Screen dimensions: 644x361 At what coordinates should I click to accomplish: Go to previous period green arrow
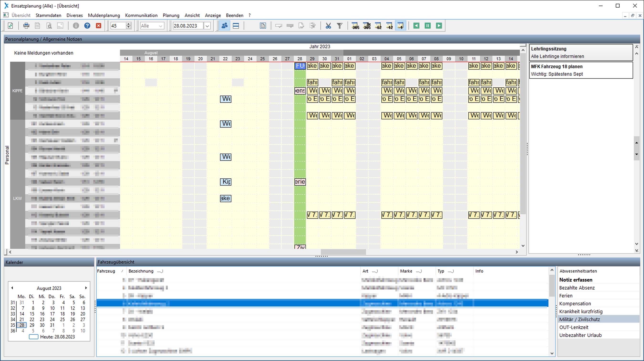pyautogui.click(x=416, y=26)
